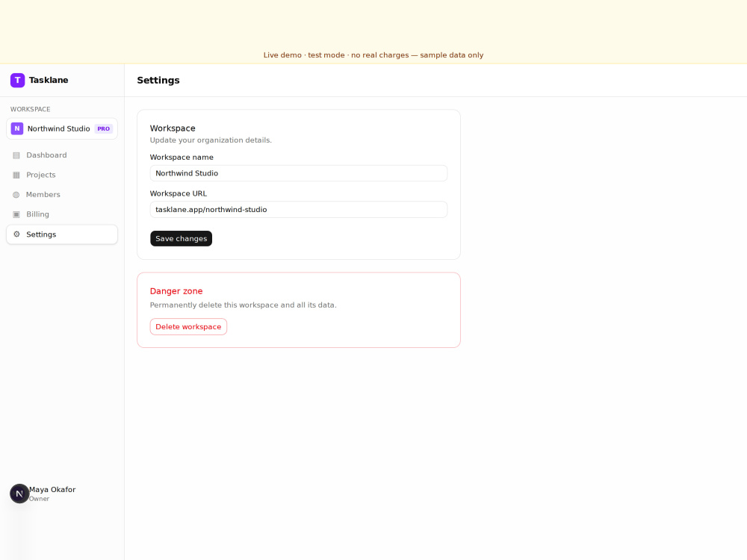Click the Settings gear icon
747x560 pixels.
pos(16,234)
